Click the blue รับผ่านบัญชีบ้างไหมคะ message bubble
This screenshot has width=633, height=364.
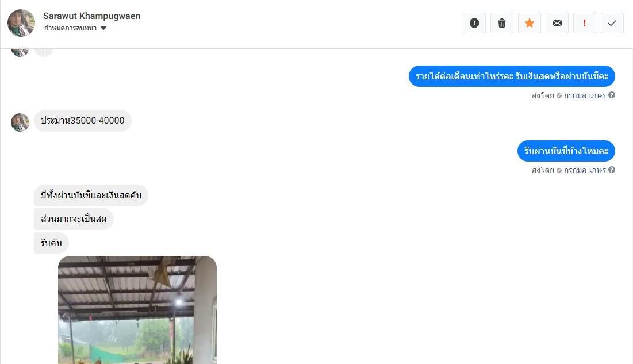566,151
